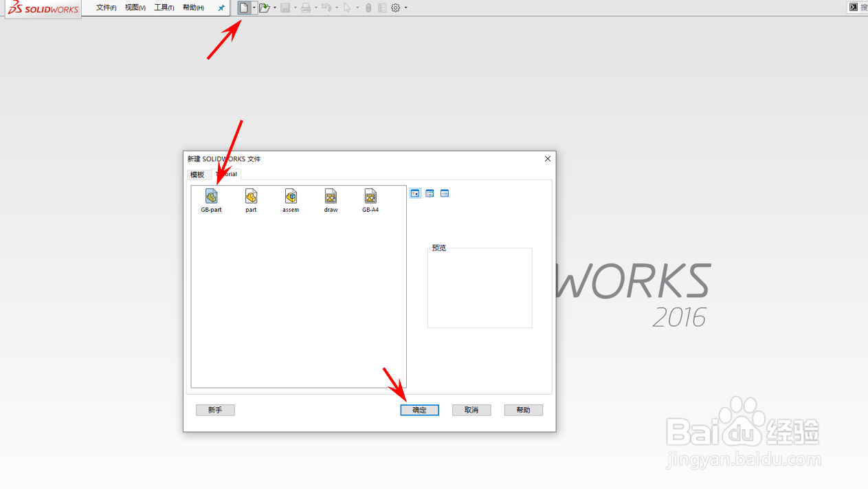Switch to the Tutorial tab
Screen dimensions: 868x489
tap(226, 174)
